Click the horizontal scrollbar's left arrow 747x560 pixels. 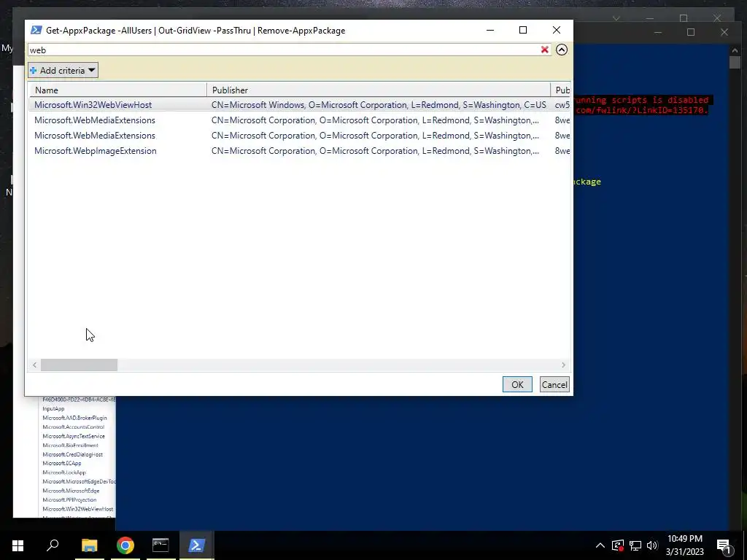point(34,365)
